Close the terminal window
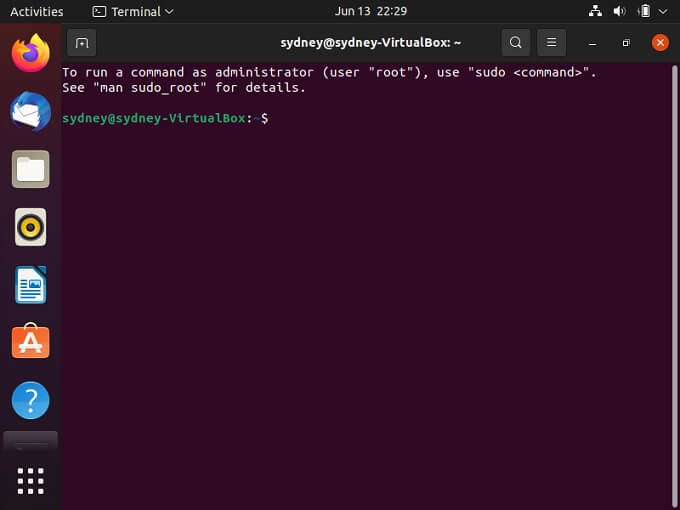The height and width of the screenshot is (510, 680). pyautogui.click(x=660, y=42)
